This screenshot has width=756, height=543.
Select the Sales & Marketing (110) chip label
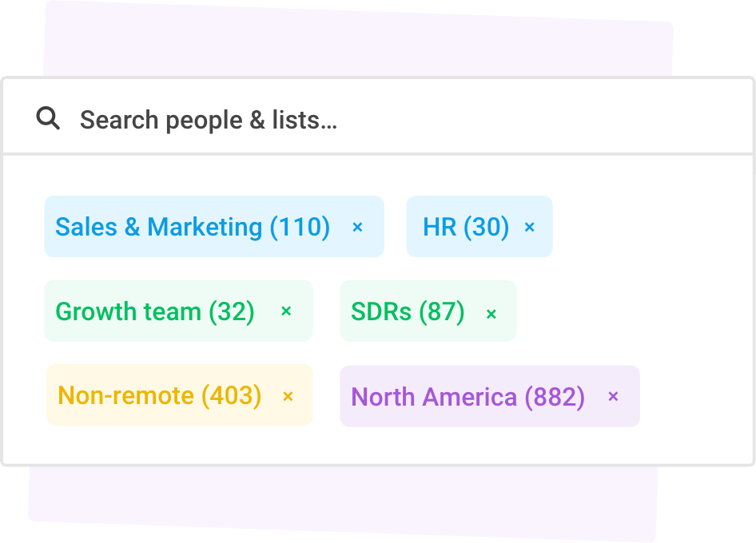point(193,227)
